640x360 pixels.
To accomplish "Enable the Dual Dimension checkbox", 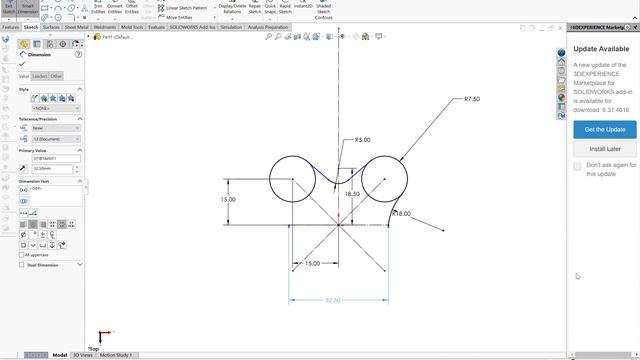I will 21,265.
